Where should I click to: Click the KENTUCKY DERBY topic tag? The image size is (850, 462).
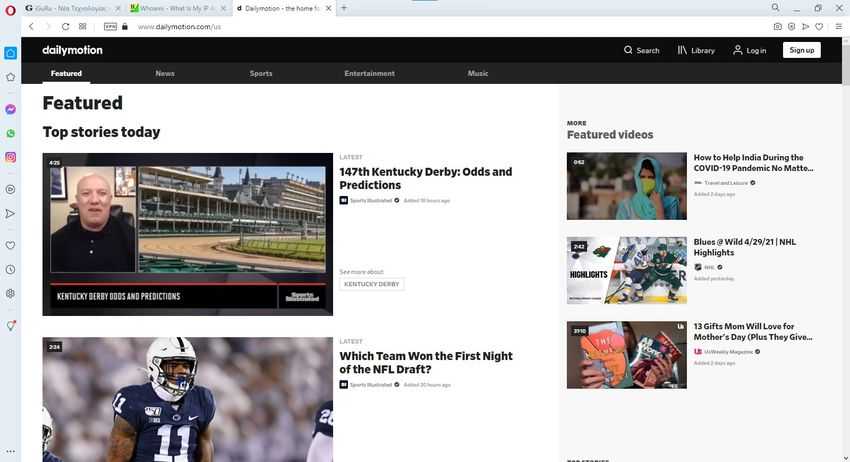[371, 284]
